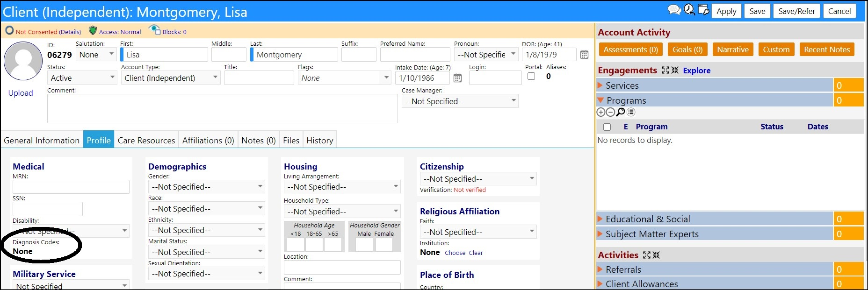Click the Save/Refer button
The height and width of the screenshot is (290, 868).
796,11
